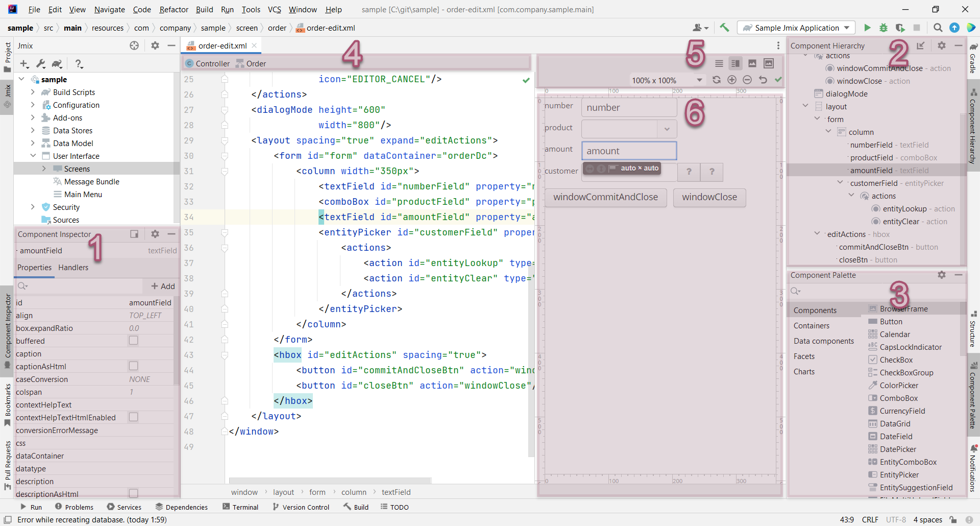Open Jmix panel gear options

155,45
